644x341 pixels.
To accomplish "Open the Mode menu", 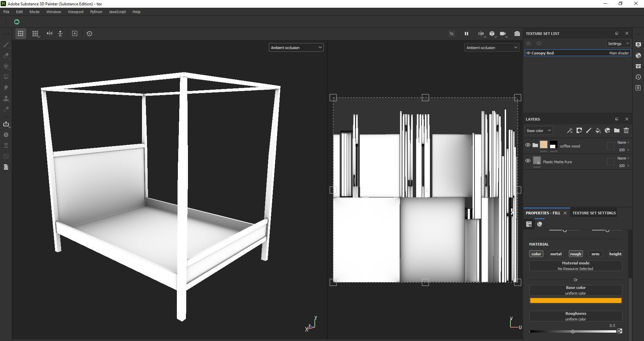I will (35, 12).
